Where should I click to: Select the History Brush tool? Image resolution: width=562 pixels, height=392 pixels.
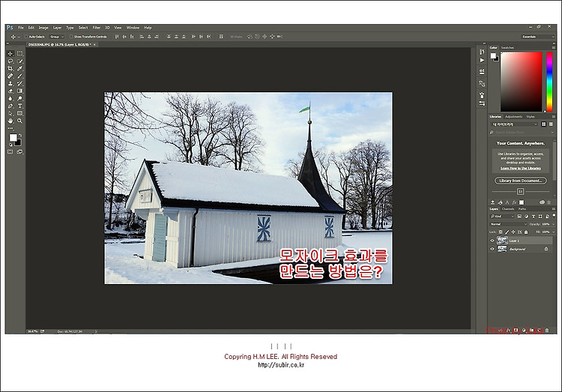click(x=19, y=83)
